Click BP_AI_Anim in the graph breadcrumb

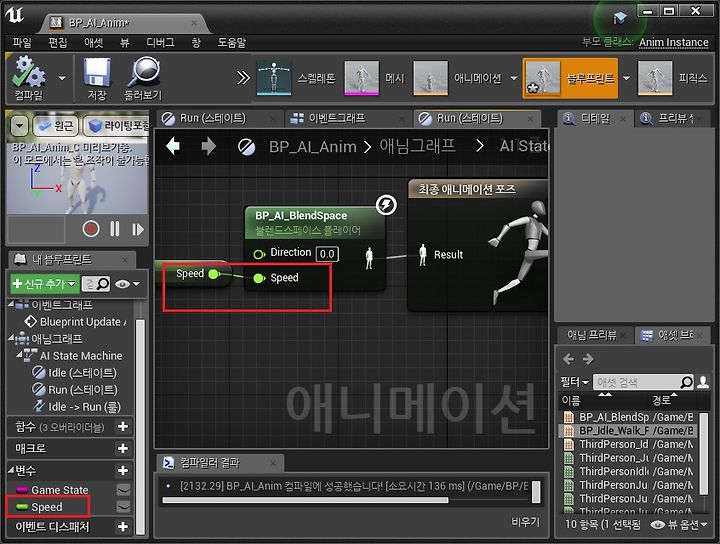coord(313,146)
